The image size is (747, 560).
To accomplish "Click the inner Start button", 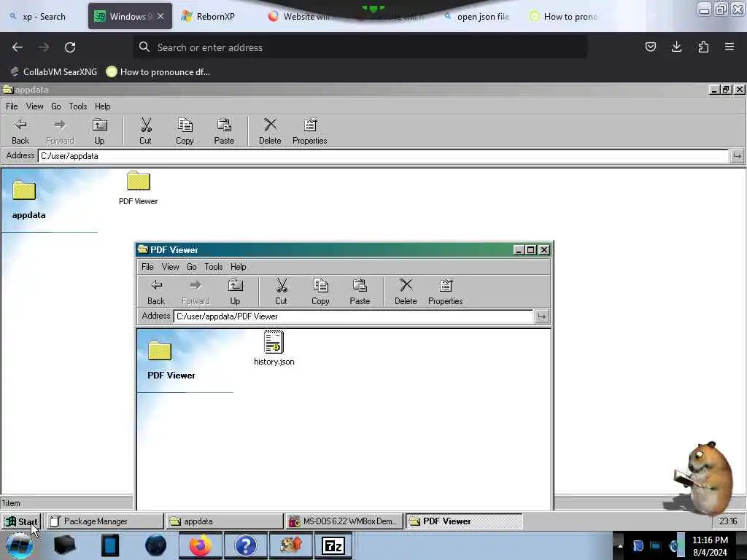I will [x=21, y=521].
